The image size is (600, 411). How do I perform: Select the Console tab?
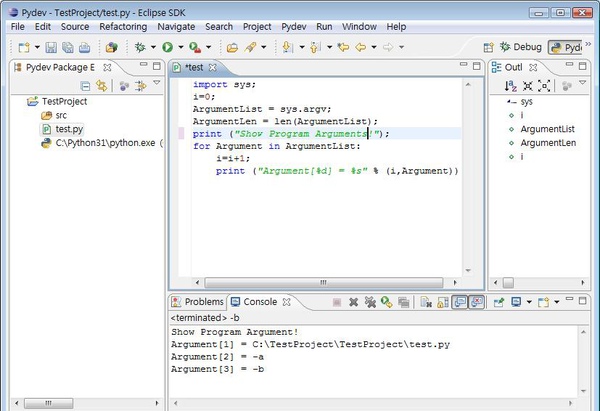[x=260, y=302]
